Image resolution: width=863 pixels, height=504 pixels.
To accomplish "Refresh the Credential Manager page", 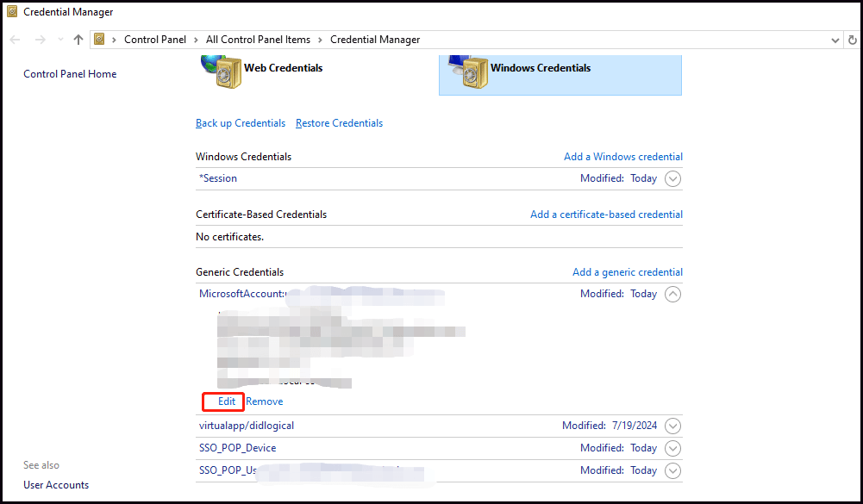I will [x=853, y=40].
